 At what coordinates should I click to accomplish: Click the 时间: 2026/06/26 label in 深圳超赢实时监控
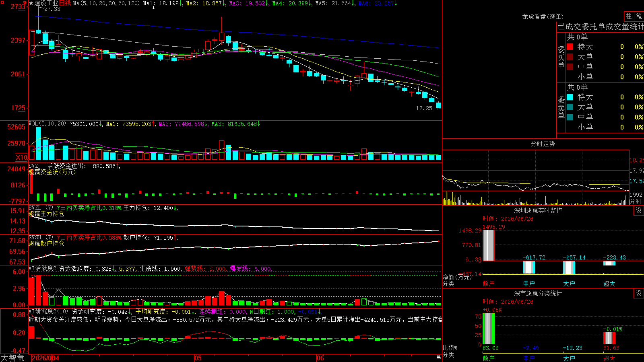pos(508,218)
